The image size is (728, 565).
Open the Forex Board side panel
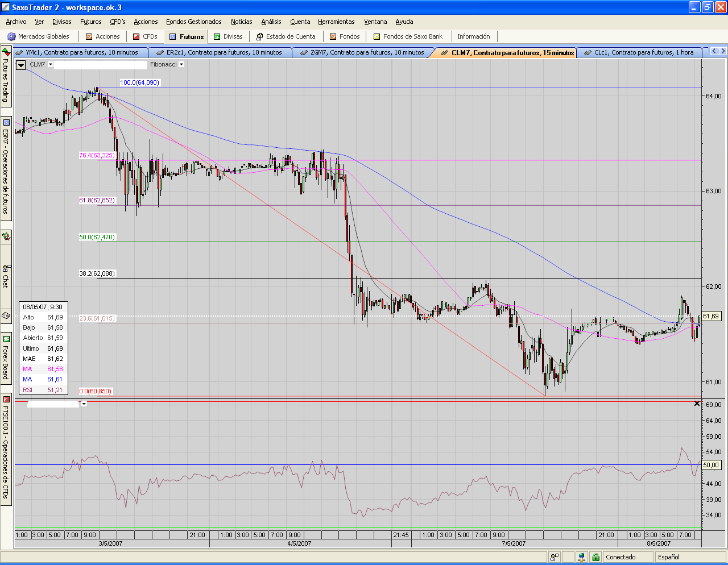click(6, 357)
